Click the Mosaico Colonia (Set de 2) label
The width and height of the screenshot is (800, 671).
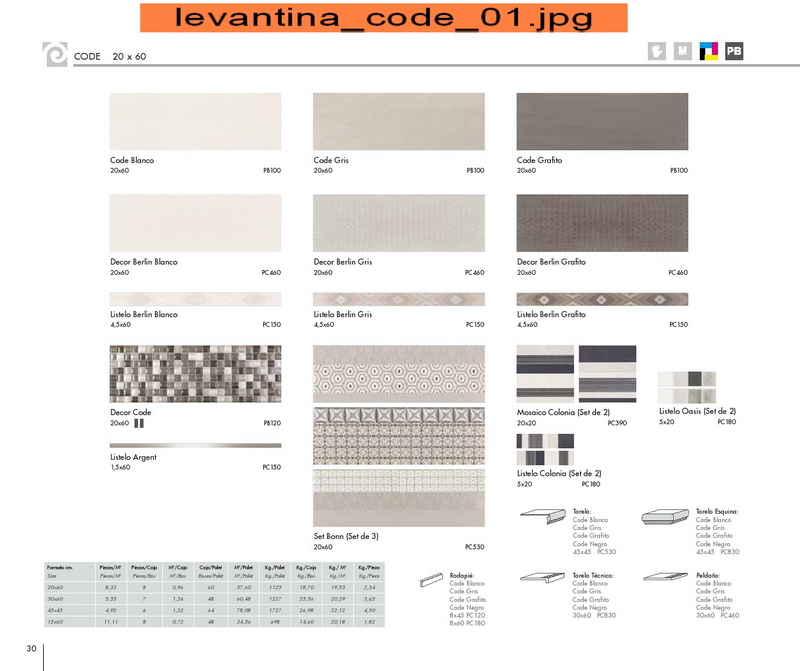pyautogui.click(x=563, y=412)
